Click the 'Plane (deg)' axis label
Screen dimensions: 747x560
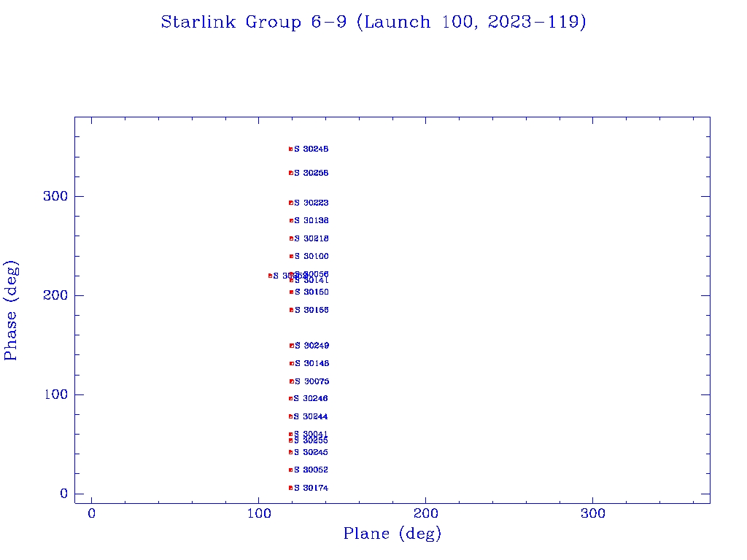click(392, 533)
